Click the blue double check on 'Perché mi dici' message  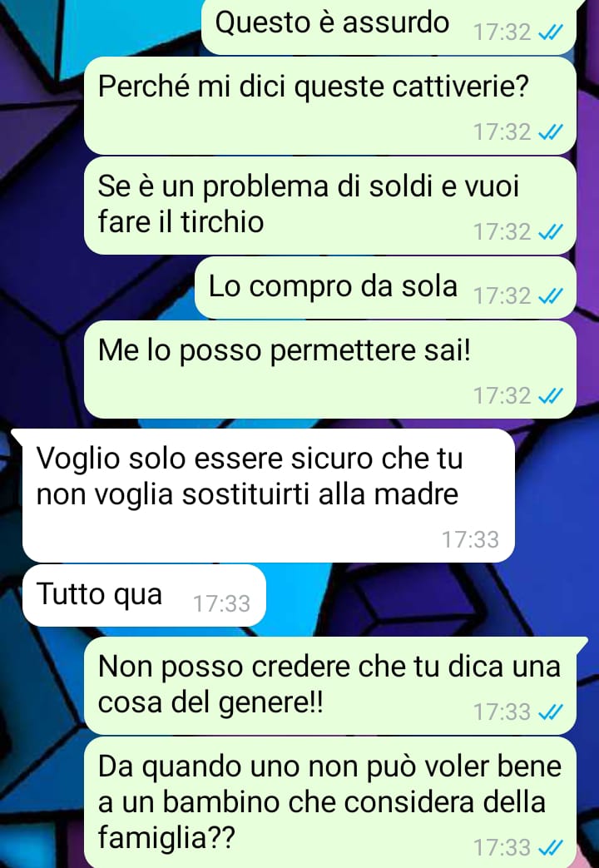click(550, 132)
